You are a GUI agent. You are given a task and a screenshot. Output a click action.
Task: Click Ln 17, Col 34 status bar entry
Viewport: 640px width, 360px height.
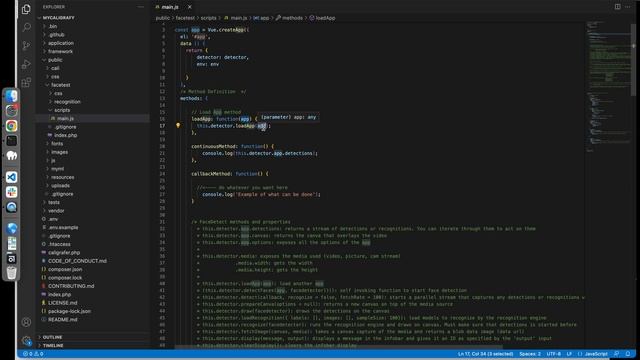485,354
